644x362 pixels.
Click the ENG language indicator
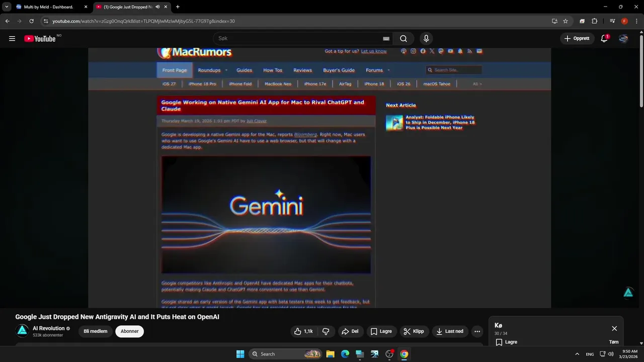point(590,354)
